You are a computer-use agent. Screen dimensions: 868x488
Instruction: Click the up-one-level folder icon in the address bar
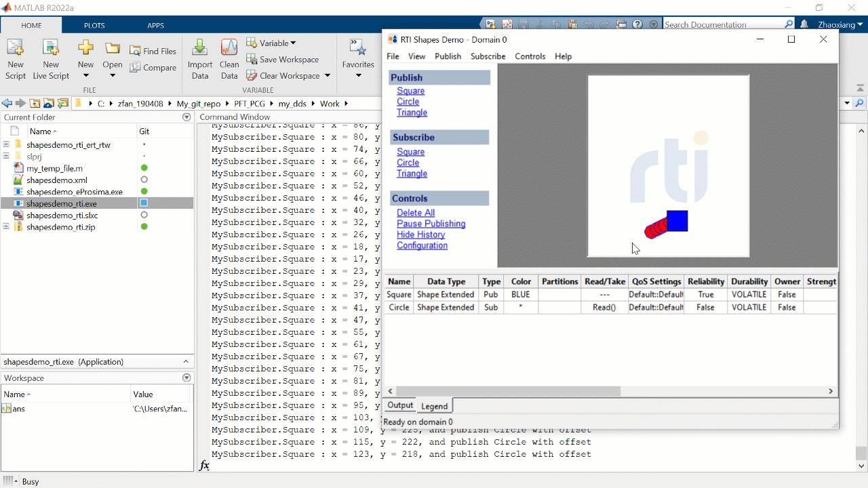coord(34,104)
